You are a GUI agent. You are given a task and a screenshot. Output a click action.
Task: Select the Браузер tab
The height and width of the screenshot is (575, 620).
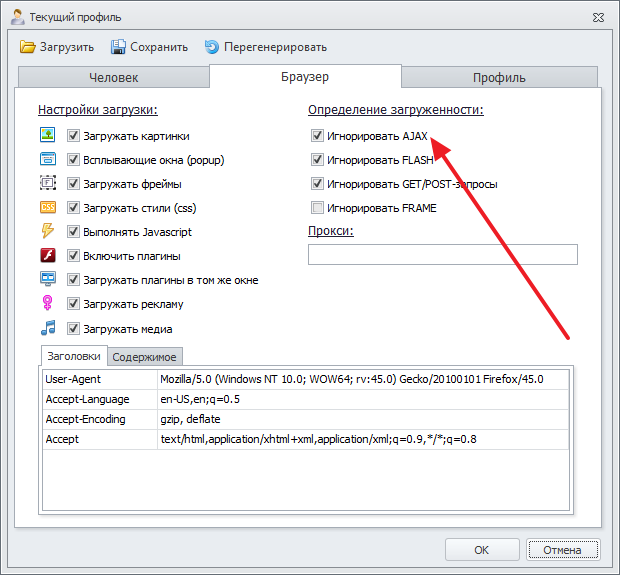[x=305, y=76]
